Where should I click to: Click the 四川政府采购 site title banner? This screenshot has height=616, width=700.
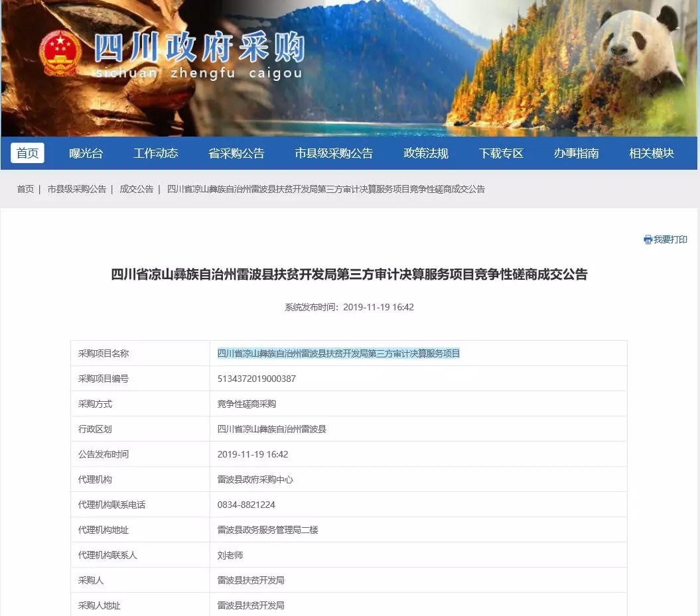[198, 53]
